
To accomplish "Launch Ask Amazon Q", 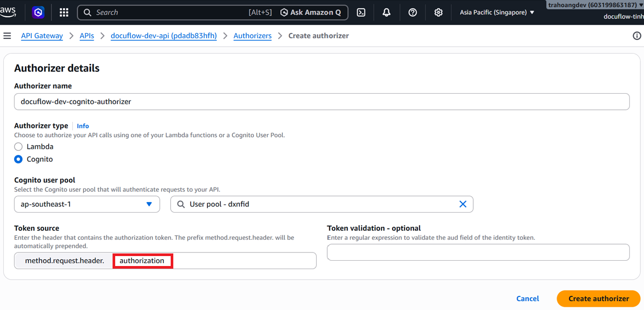I will pos(310,13).
